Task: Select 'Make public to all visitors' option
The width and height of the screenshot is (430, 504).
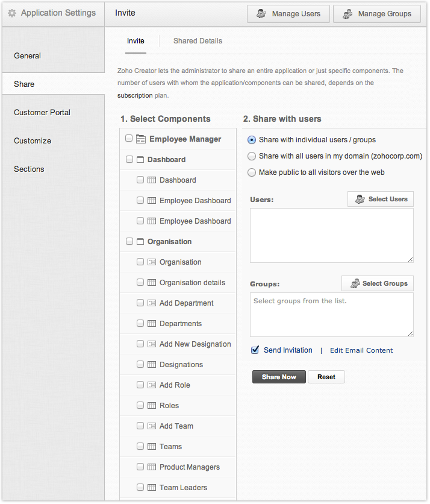Action: (252, 172)
